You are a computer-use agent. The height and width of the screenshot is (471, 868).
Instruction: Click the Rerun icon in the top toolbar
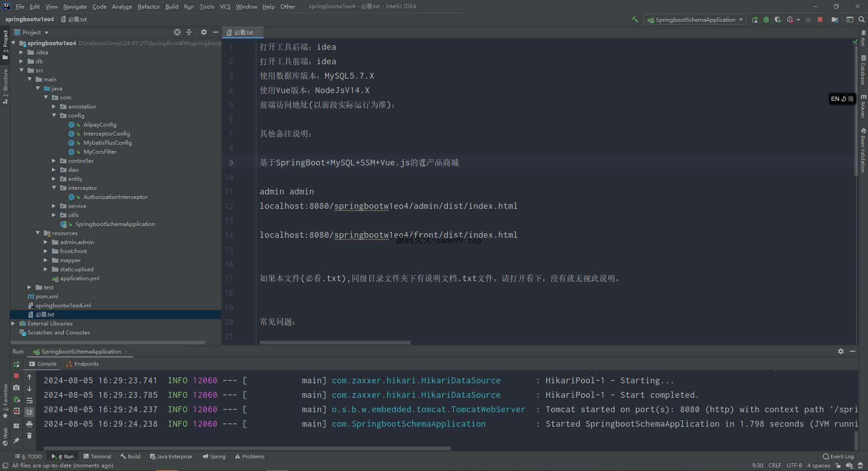coord(755,19)
